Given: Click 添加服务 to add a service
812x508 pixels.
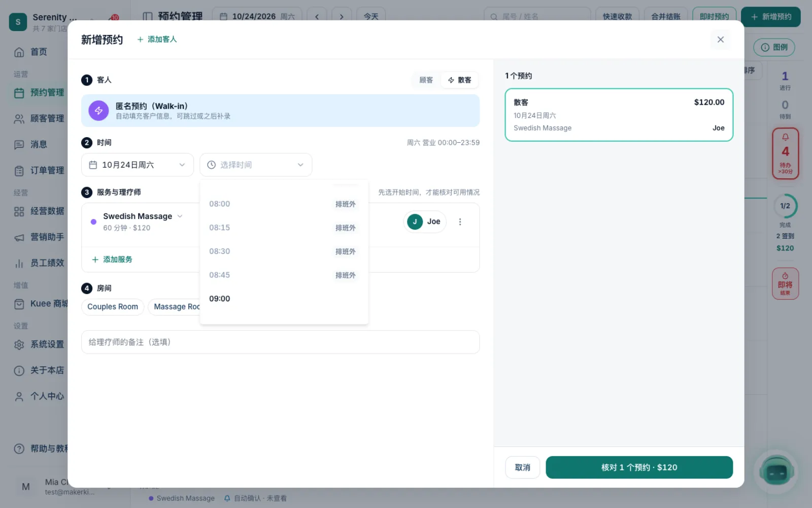Looking at the screenshot, I should (112, 260).
